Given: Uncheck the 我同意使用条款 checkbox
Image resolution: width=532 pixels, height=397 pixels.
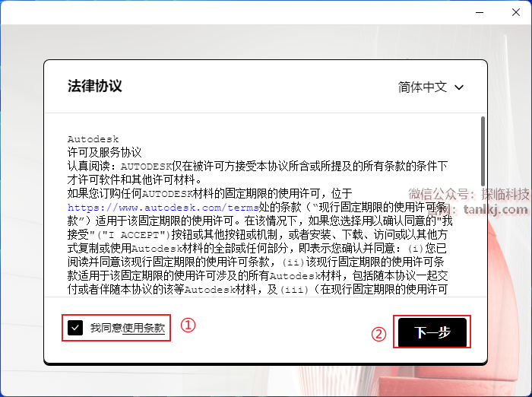Looking at the screenshot, I should tap(75, 328).
